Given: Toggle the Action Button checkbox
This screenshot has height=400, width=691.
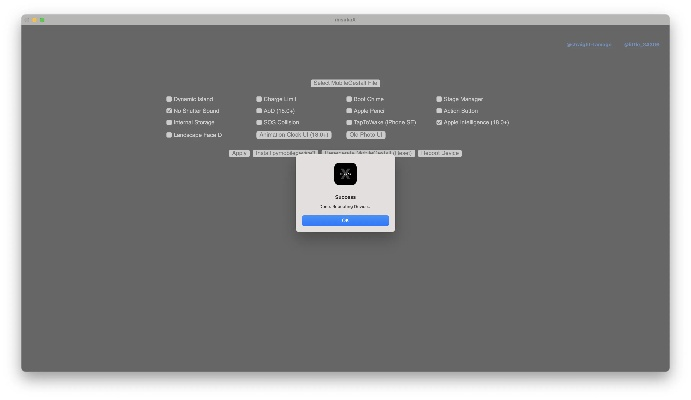Looking at the screenshot, I should click(x=439, y=111).
